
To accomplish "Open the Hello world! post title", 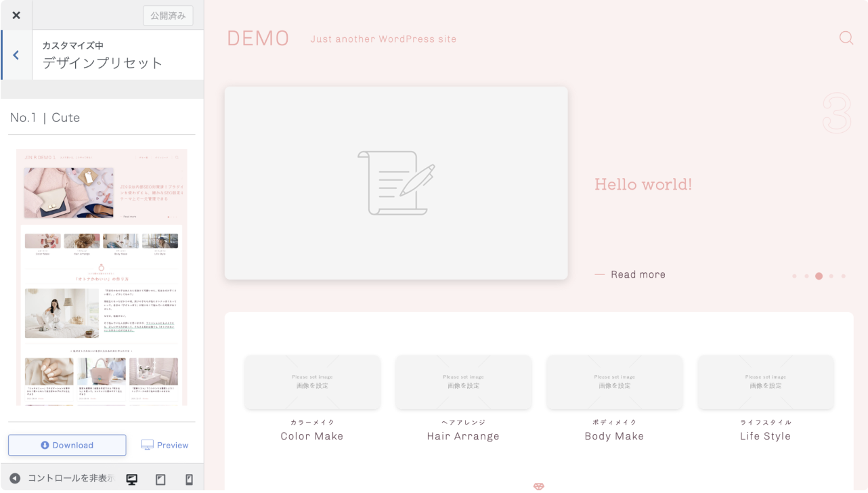I will pyautogui.click(x=643, y=184).
